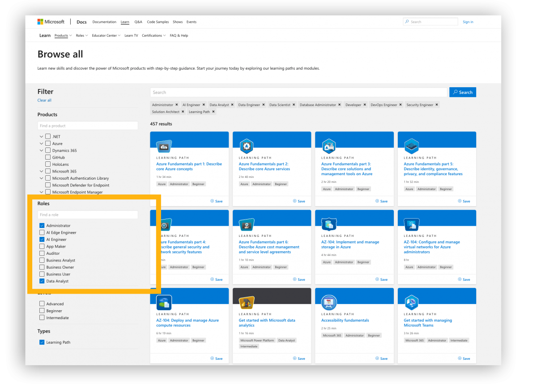Remove the AI Engineer filter chip

tap(204, 105)
